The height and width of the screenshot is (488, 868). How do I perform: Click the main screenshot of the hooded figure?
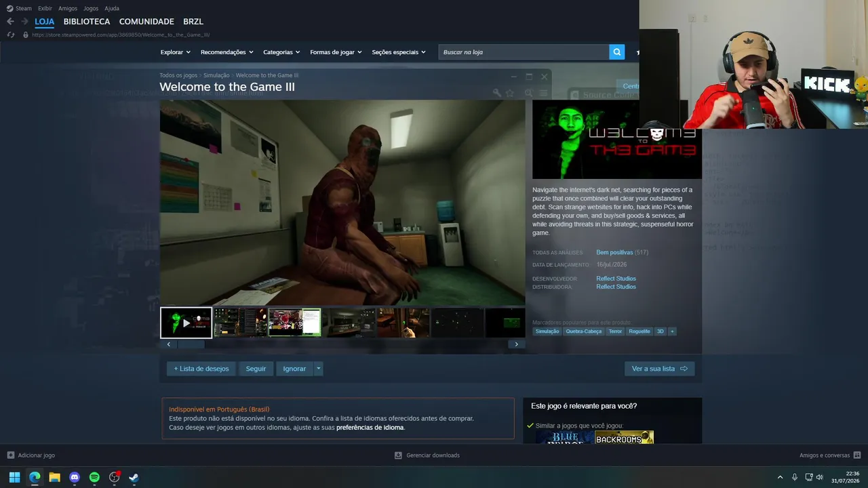[342, 203]
